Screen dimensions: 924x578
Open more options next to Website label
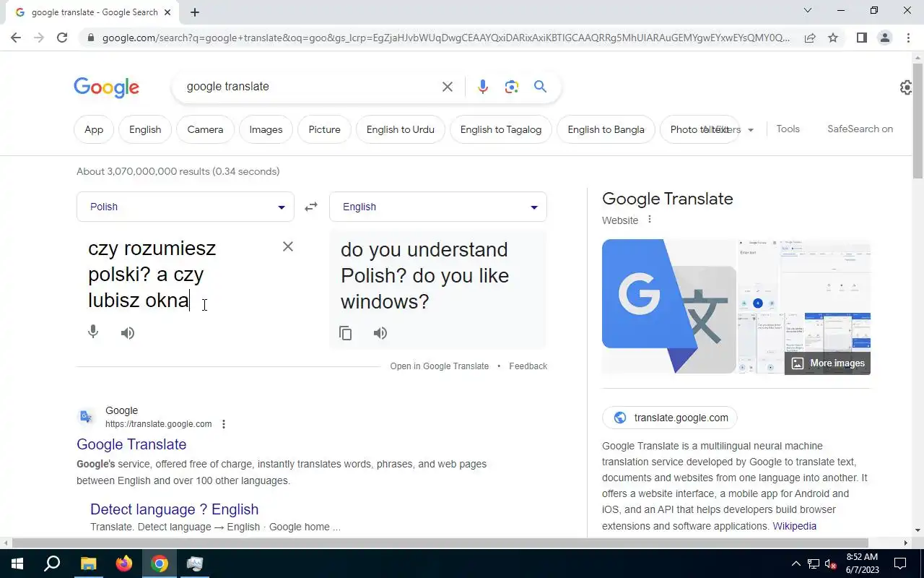tap(649, 220)
